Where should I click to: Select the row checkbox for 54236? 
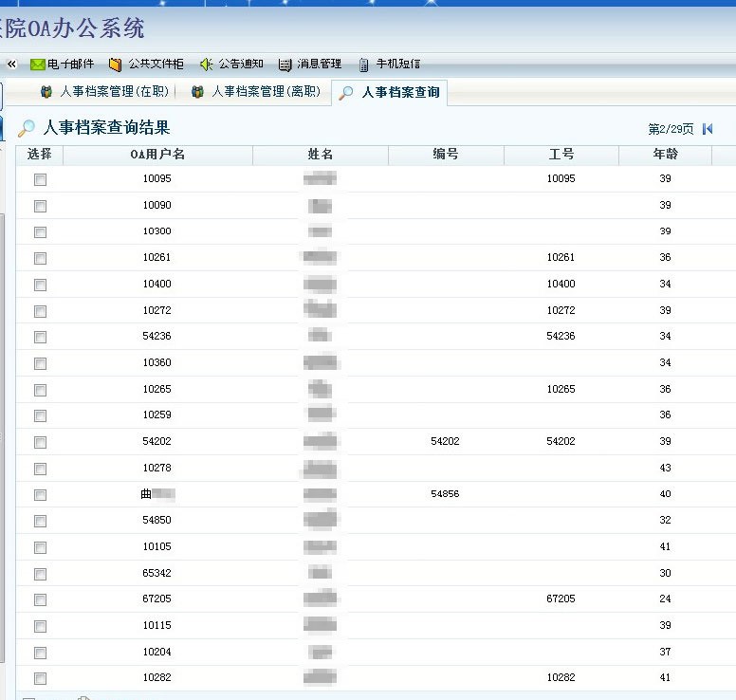pos(41,337)
